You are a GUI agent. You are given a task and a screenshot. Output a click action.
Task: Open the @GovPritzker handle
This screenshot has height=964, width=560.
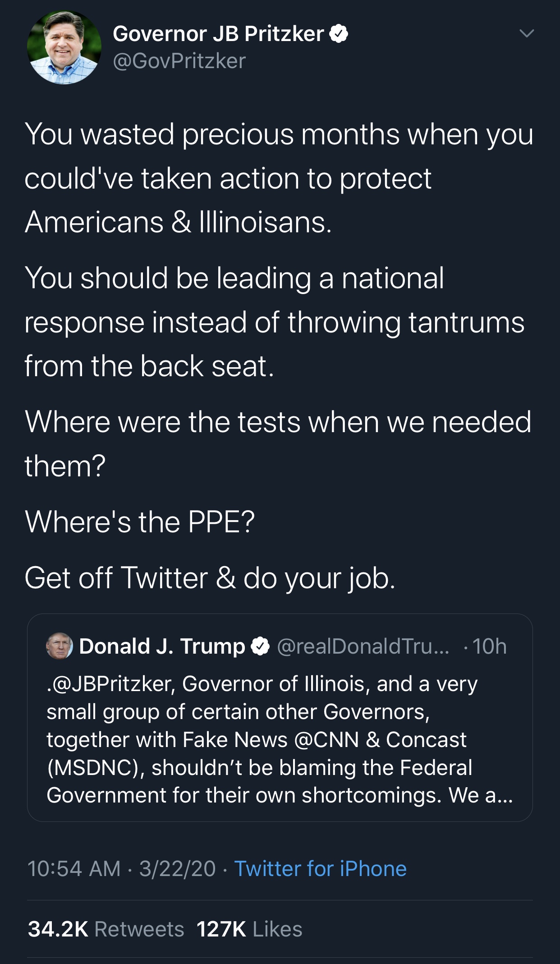179,61
